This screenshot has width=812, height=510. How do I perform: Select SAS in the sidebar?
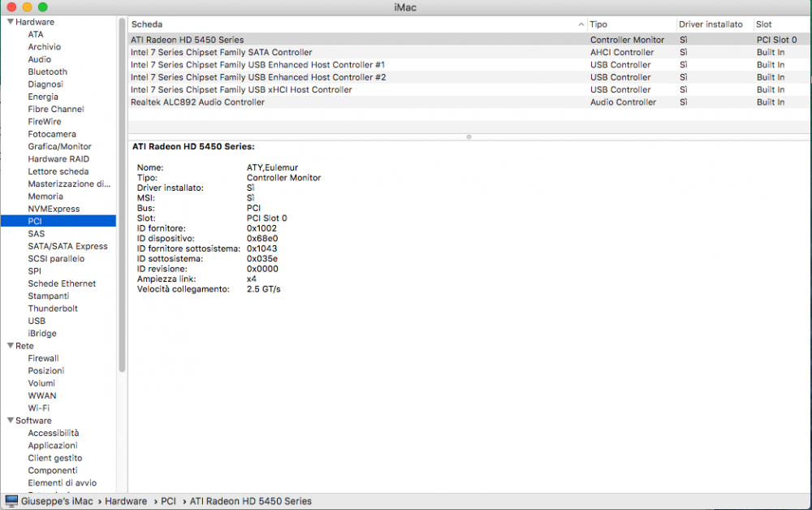pos(37,234)
